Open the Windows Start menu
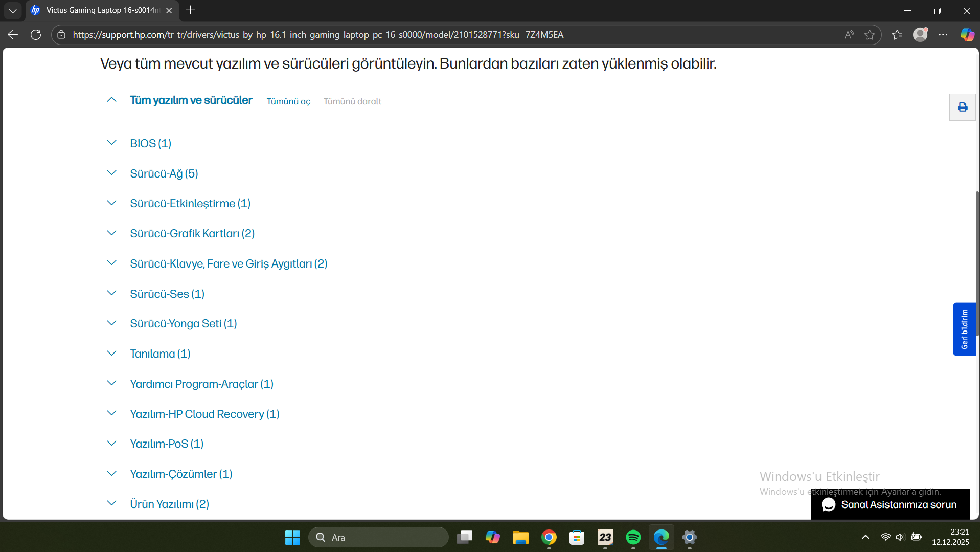 pos(292,537)
